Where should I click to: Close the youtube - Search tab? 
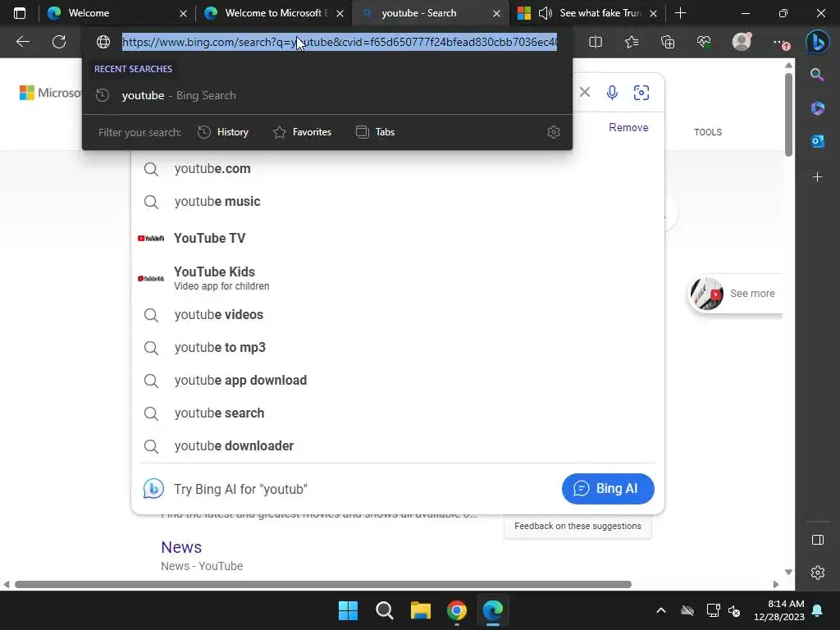[496, 13]
